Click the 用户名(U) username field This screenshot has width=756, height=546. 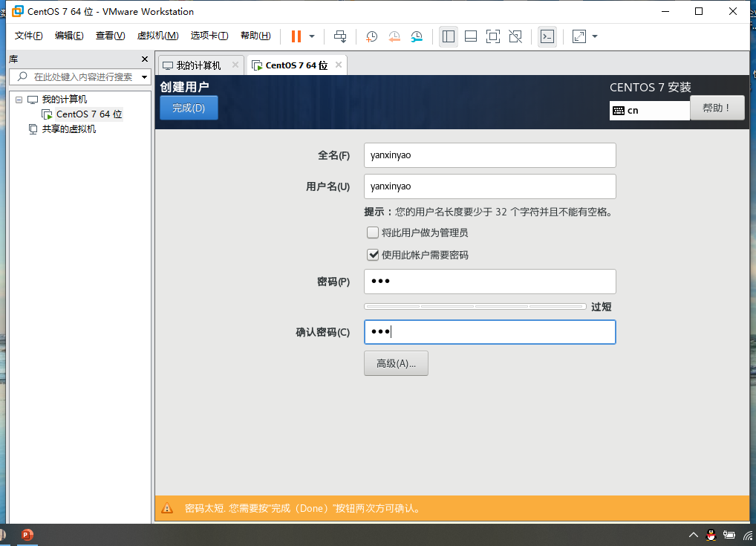point(490,186)
